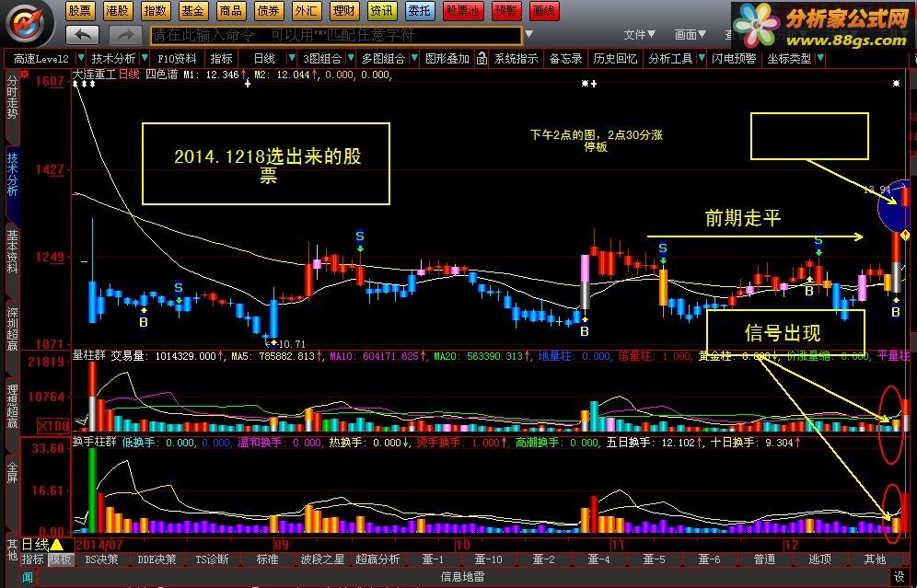Viewport: 917px width, 588px height.
Task: Open 备忘录 from the toolbar
Action: click(565, 59)
